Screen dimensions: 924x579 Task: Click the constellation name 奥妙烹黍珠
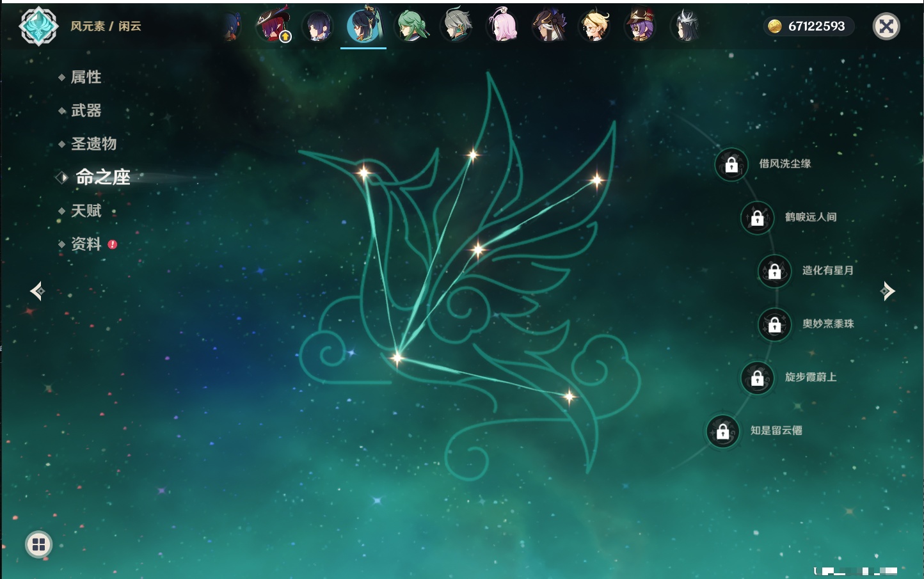[x=828, y=324]
